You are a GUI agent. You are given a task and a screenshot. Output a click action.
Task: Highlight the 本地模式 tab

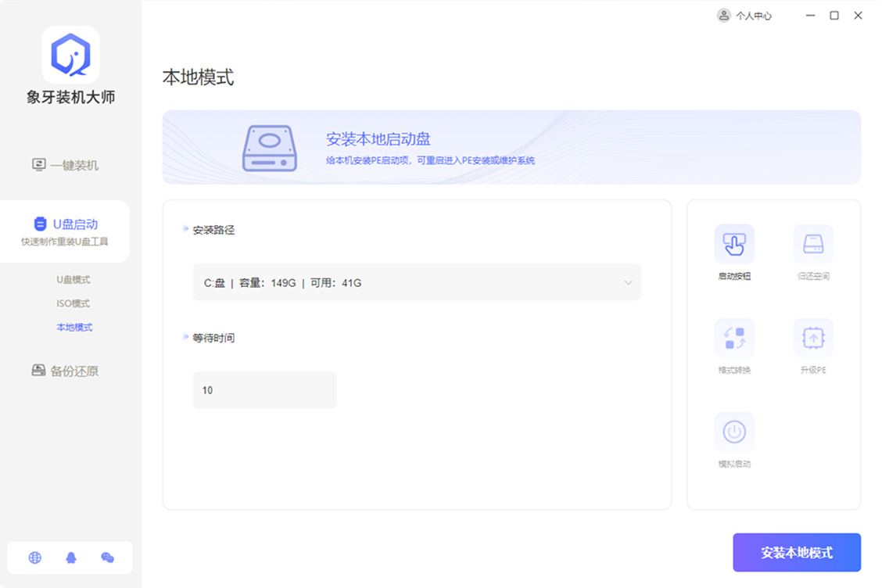[75, 328]
